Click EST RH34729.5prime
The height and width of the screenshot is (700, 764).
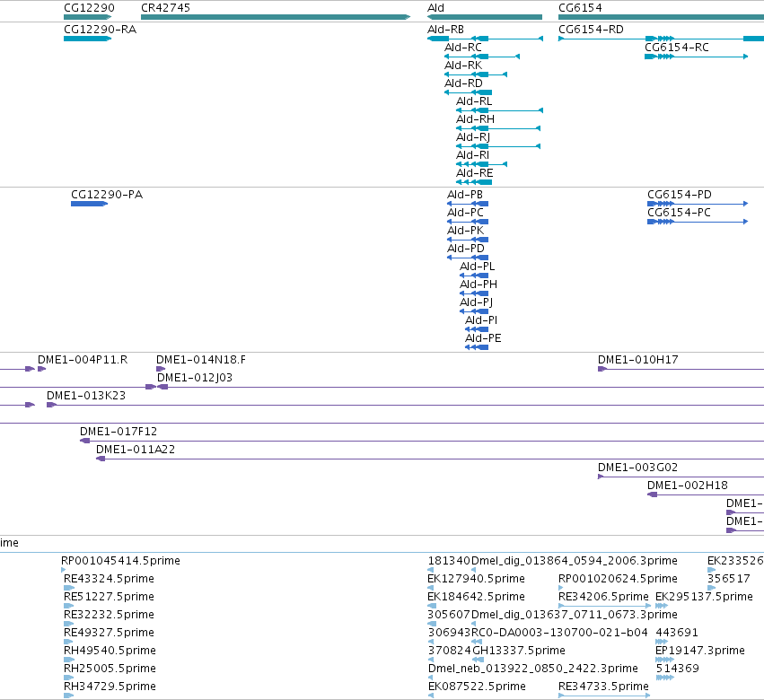(69, 696)
